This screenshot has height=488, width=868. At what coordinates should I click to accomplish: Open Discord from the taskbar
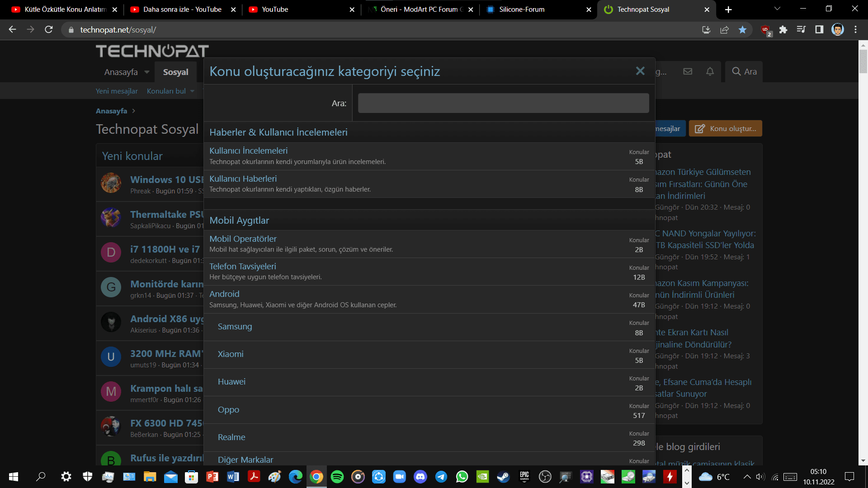coord(420,476)
